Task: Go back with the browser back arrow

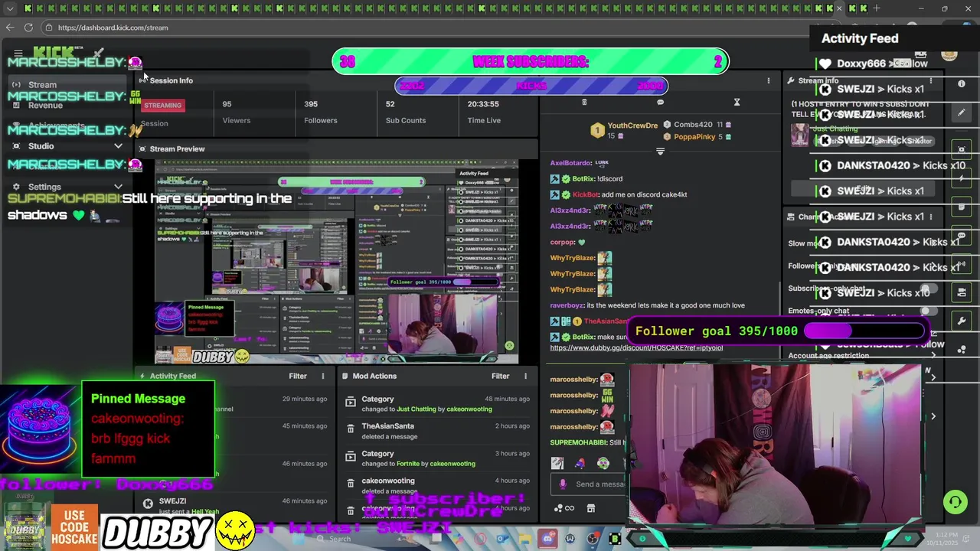Action: [x=9, y=28]
